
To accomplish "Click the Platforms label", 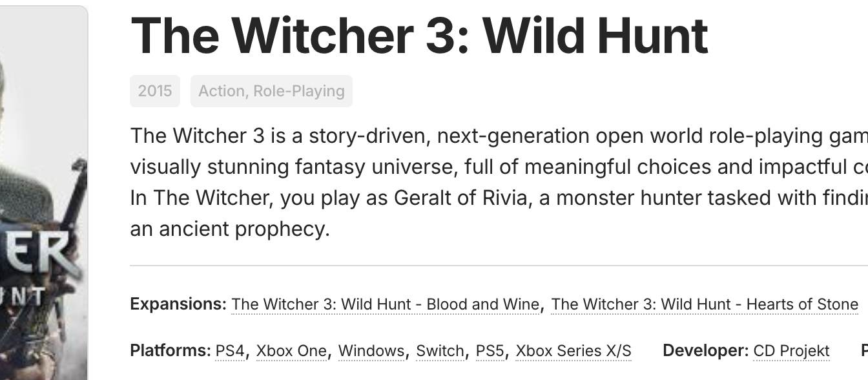I will (170, 351).
